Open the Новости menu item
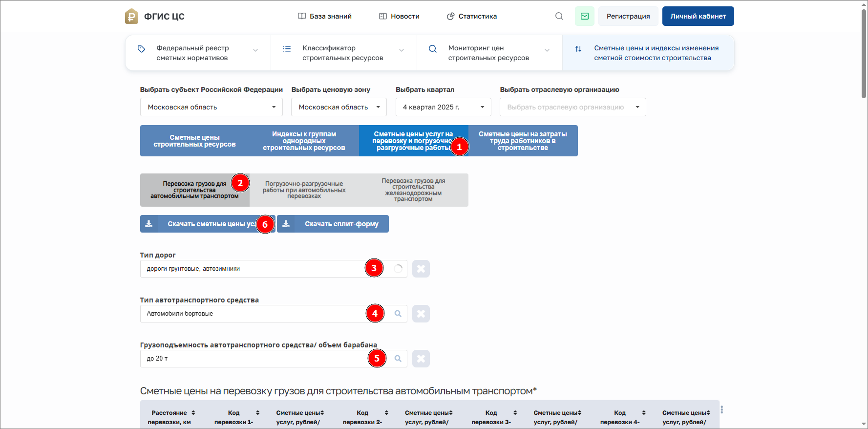 pos(399,16)
